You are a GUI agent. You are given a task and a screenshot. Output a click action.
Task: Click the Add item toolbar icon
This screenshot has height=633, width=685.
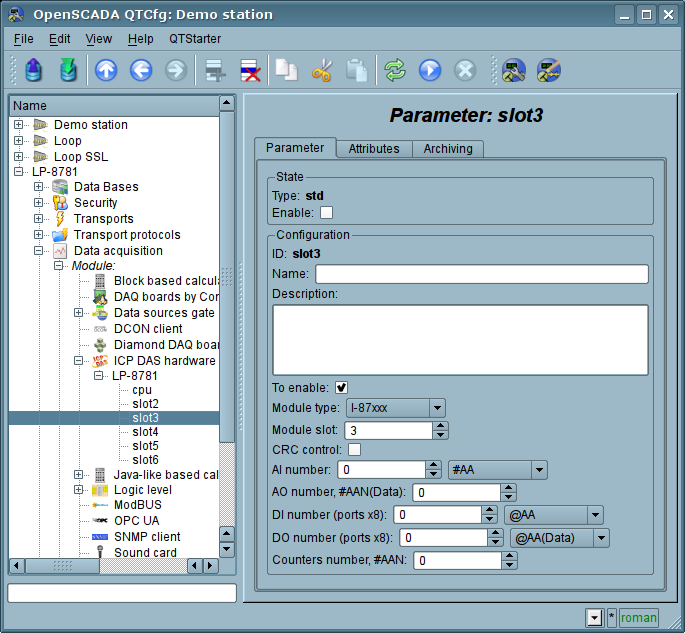pos(213,70)
